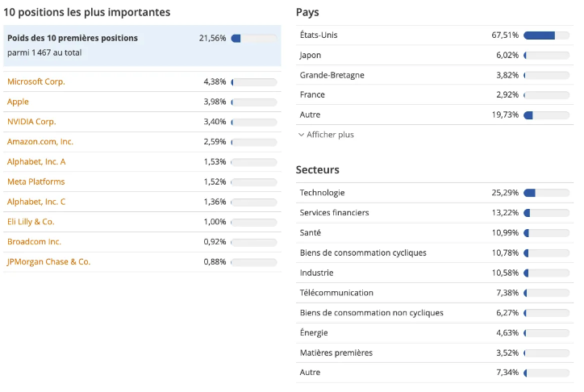Select 'Poids des 10 premières positions' text
584x392 pixels.
click(73, 38)
